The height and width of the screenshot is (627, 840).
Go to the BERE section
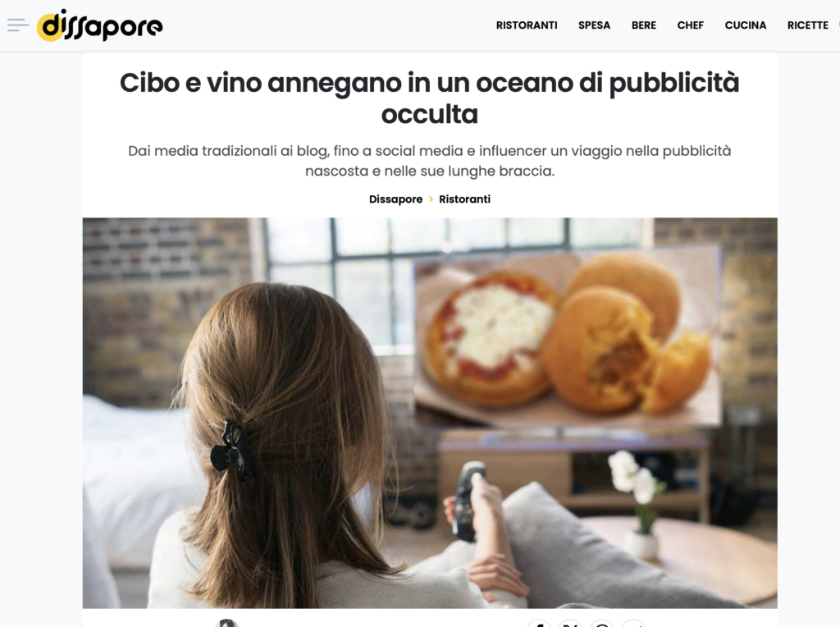click(644, 25)
